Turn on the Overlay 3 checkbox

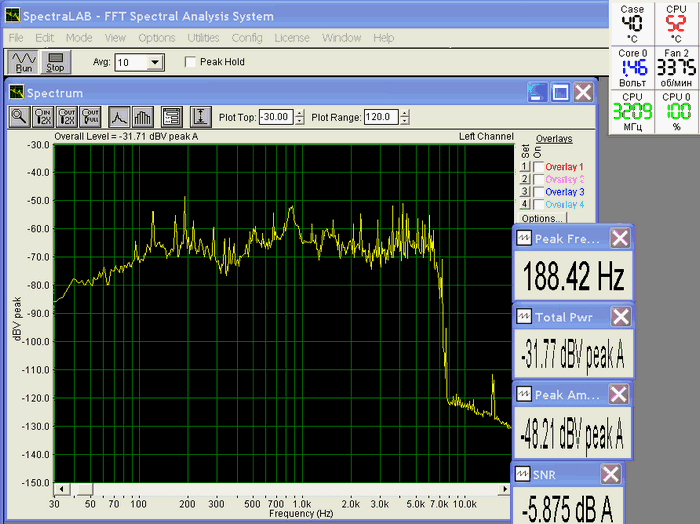[539, 191]
